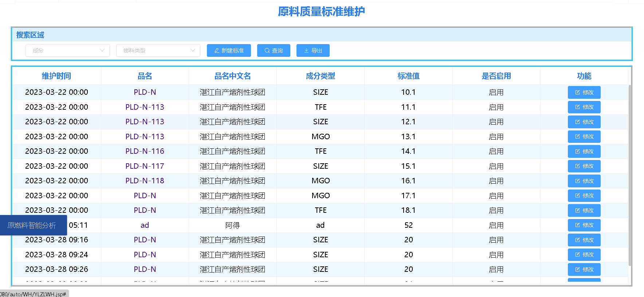This screenshot has width=644, height=297.
Task: Click the 原燃料智能分析 floating tab
Action: tap(33, 225)
